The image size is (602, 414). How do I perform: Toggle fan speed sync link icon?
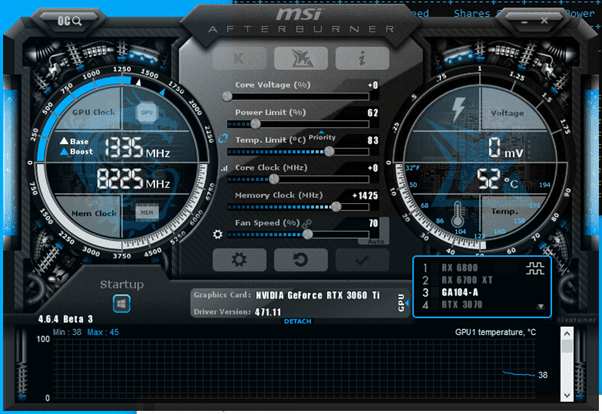pyautogui.click(x=306, y=223)
